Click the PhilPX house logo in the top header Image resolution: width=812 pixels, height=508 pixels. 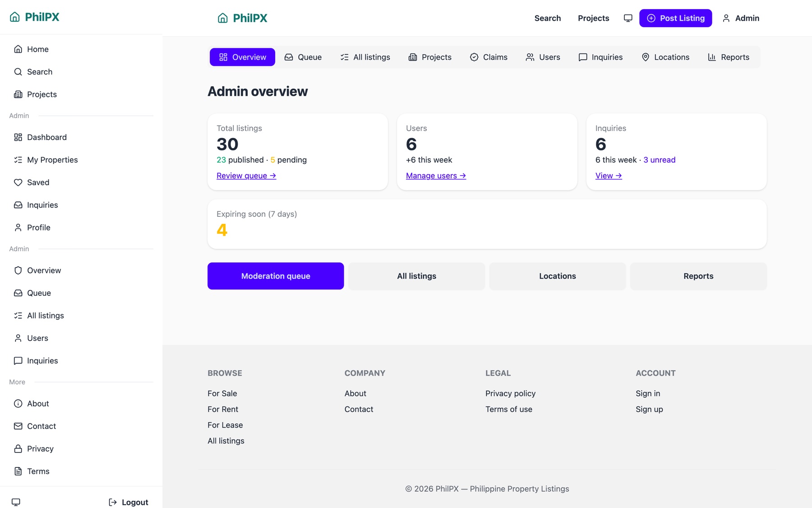[242, 18]
